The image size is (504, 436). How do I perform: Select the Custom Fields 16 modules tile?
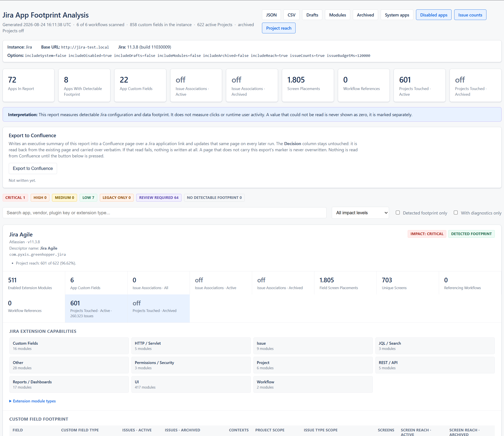click(69, 346)
